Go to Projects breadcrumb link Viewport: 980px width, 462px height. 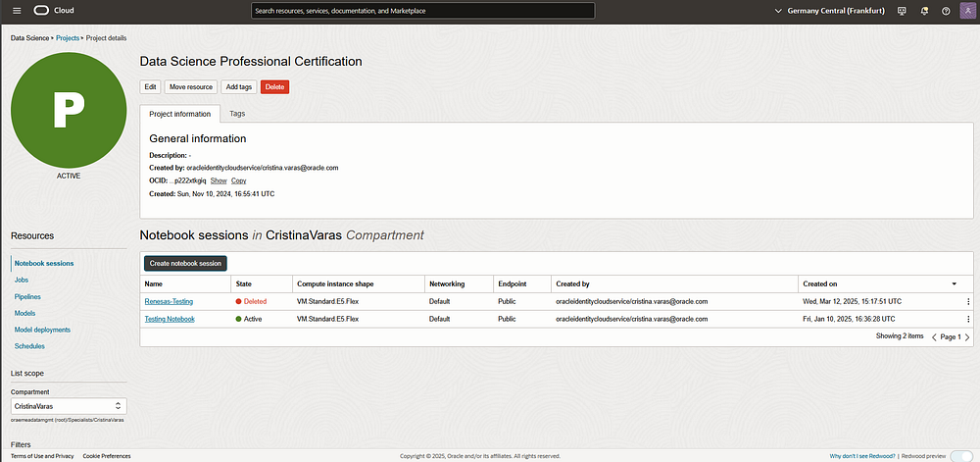click(68, 38)
